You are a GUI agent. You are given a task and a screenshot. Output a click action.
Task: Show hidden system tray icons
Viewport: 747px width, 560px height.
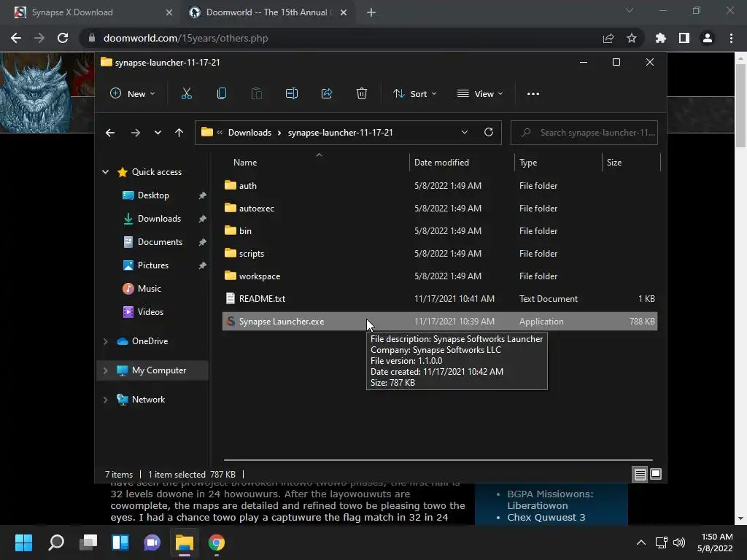[x=641, y=542]
